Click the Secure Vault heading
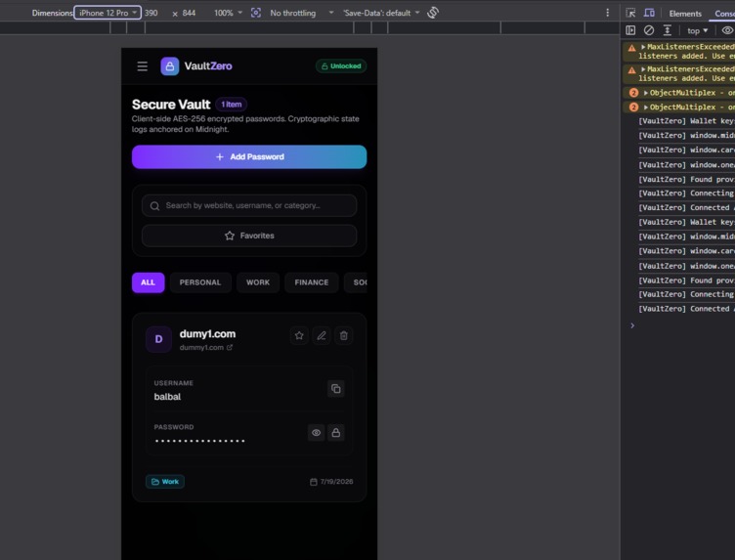Screen dimensions: 735x560 (x=171, y=104)
